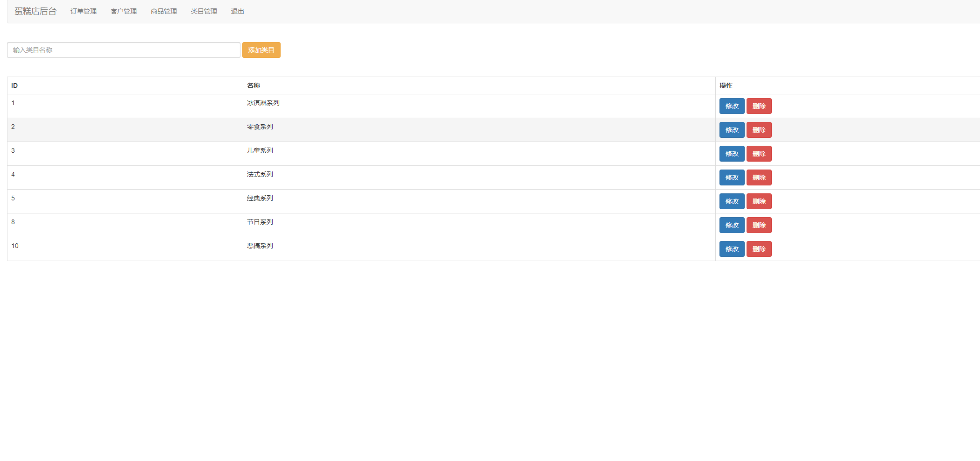Select 类目管理 in the top navigation
The image size is (980, 461).
204,11
